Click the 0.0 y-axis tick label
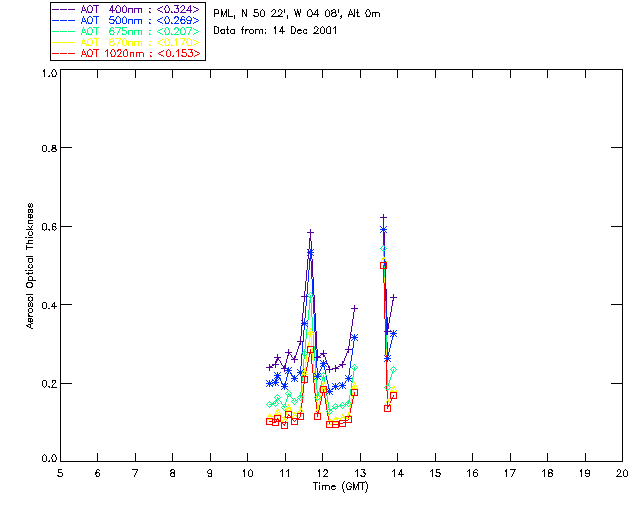The height and width of the screenshot is (512, 640). [x=49, y=458]
